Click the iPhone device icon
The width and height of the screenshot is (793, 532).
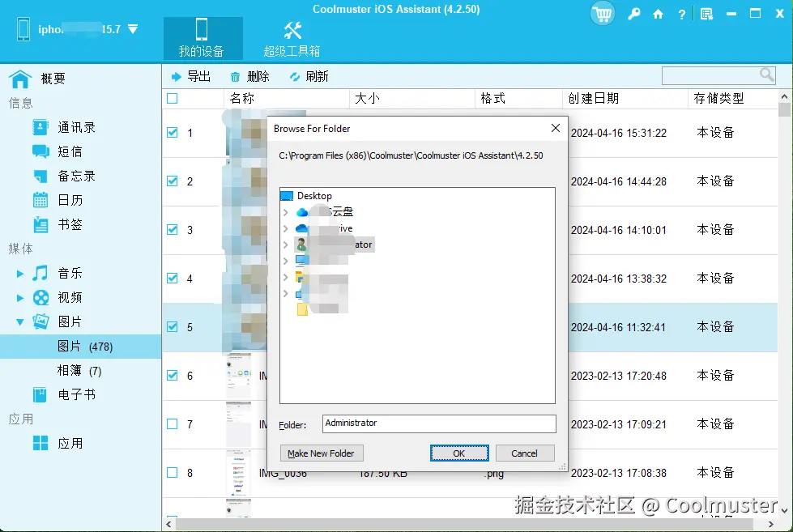tap(23, 29)
